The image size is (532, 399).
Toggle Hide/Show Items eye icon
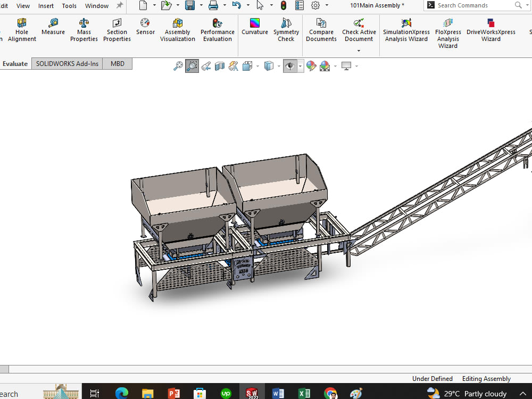(290, 65)
